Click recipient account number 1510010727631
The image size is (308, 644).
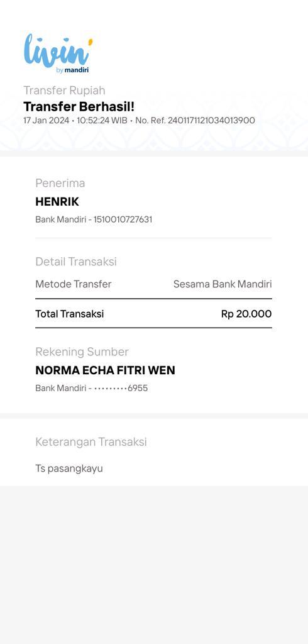pos(123,219)
